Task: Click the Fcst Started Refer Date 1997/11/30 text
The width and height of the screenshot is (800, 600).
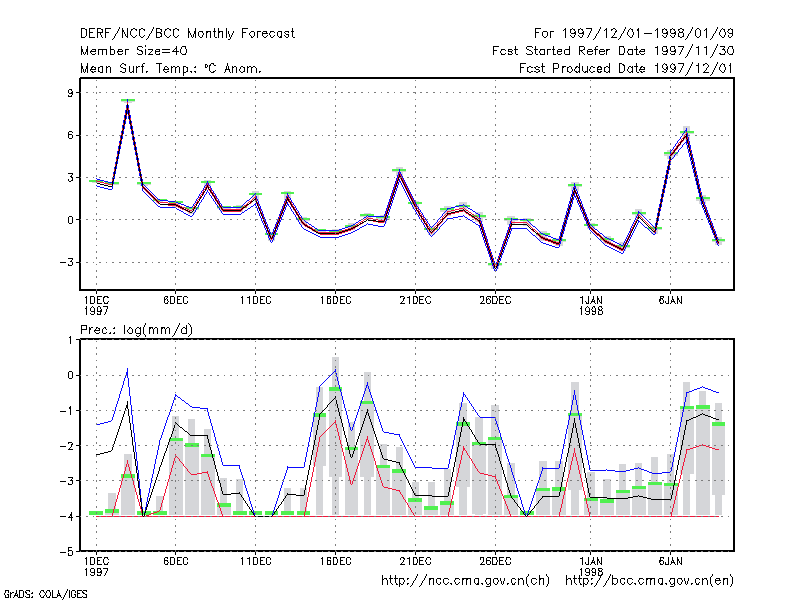Action: coord(613,51)
